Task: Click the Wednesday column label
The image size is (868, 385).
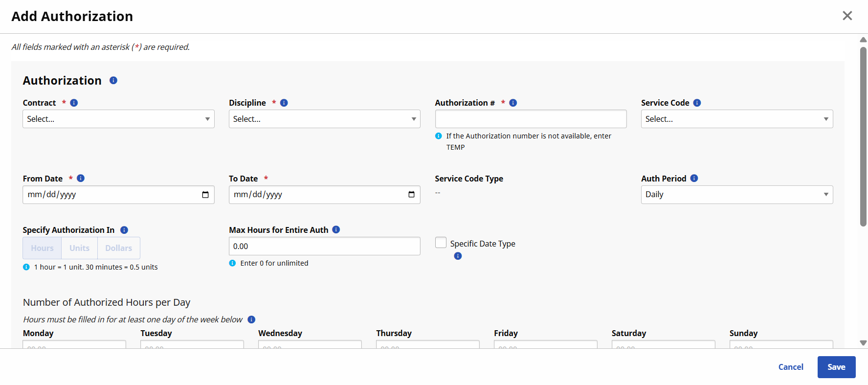Action: pos(280,333)
